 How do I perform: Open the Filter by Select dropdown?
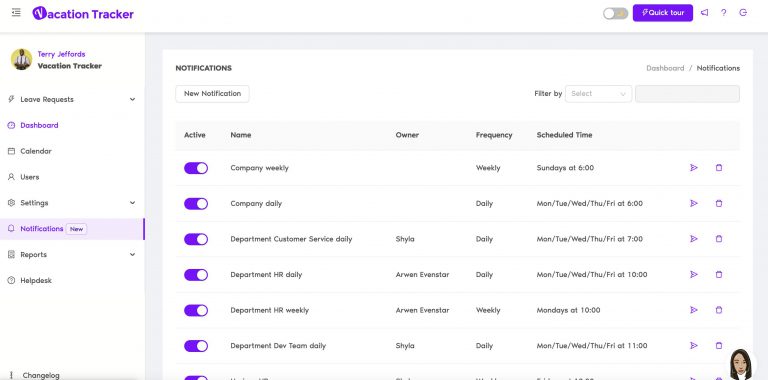[598, 94]
